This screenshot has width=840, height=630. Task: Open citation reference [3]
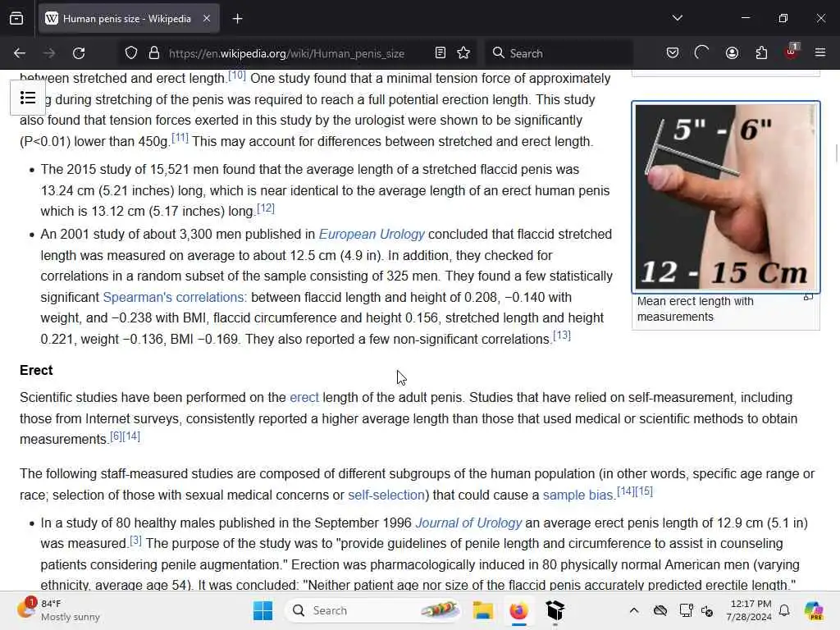[x=136, y=540]
